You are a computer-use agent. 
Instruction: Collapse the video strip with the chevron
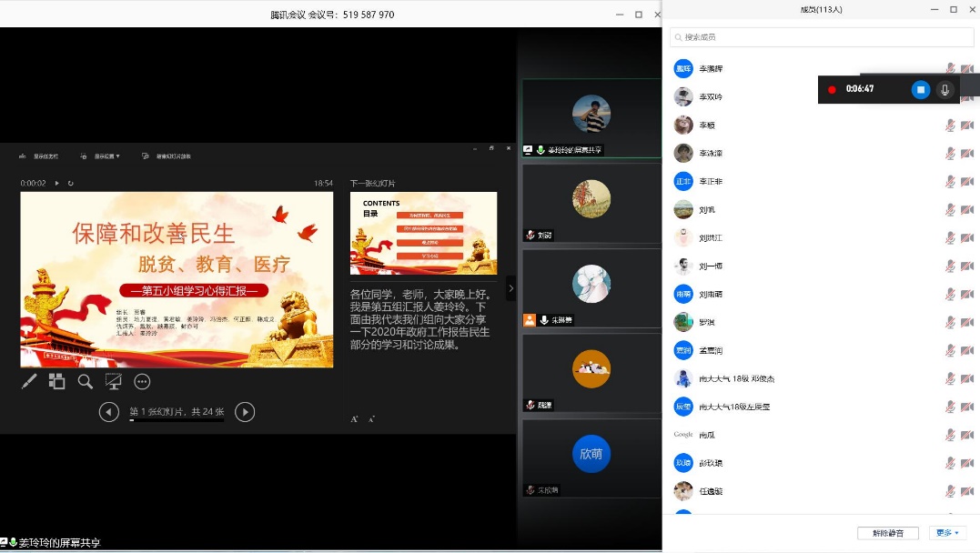(x=510, y=288)
